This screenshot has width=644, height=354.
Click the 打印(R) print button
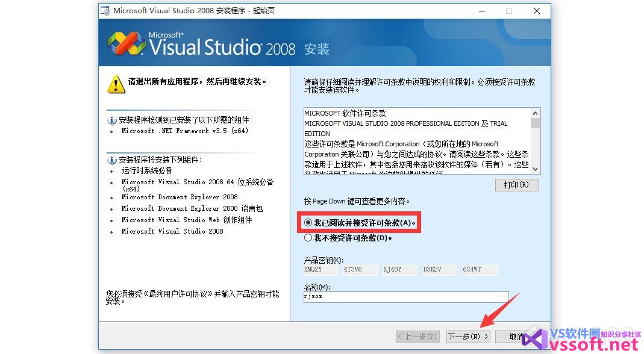pos(517,185)
